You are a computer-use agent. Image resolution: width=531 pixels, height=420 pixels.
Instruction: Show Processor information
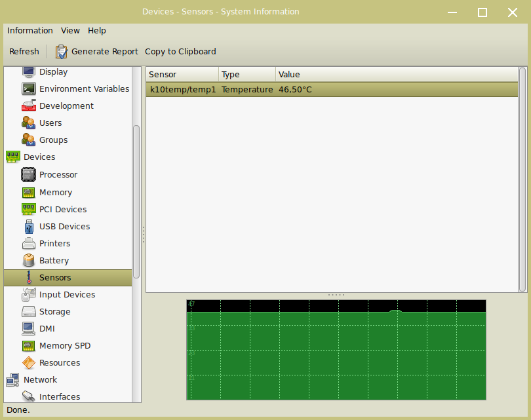tap(58, 175)
